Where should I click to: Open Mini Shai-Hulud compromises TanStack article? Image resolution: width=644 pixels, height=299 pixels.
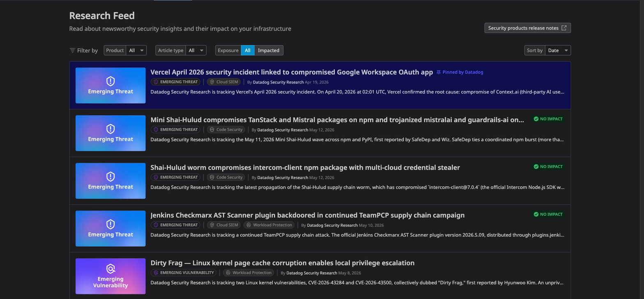tap(337, 120)
